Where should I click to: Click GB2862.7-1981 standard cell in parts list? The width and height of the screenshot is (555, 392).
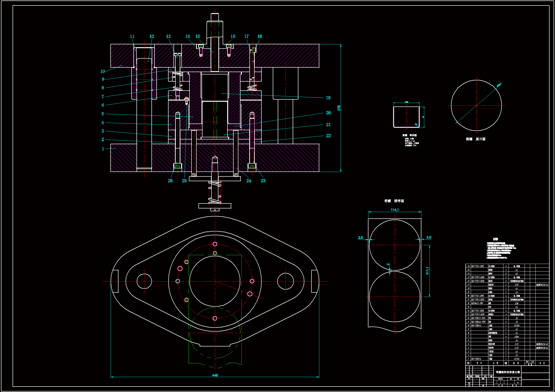[x=477, y=303]
